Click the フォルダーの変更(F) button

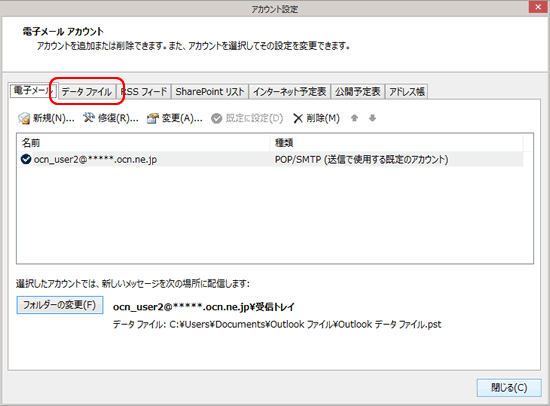[x=60, y=305]
